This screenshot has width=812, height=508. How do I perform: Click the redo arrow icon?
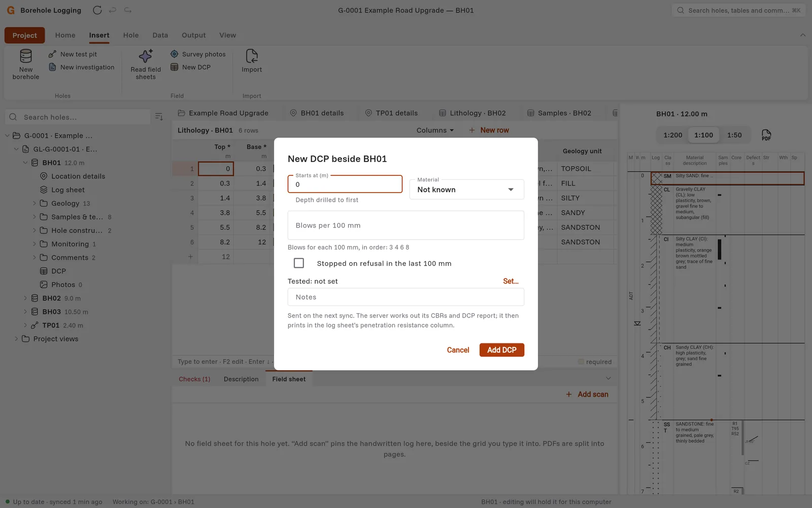128,10
